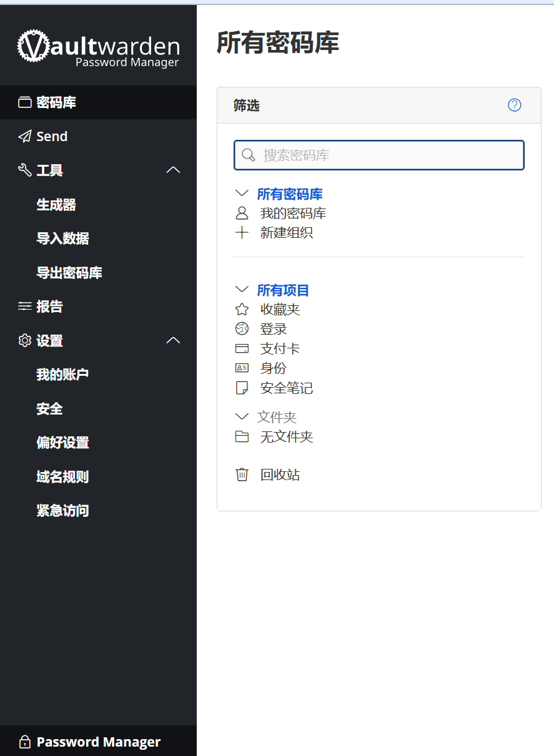The width and height of the screenshot is (554, 756).
Task: Click the magnifier icon in search box
Action: click(248, 155)
